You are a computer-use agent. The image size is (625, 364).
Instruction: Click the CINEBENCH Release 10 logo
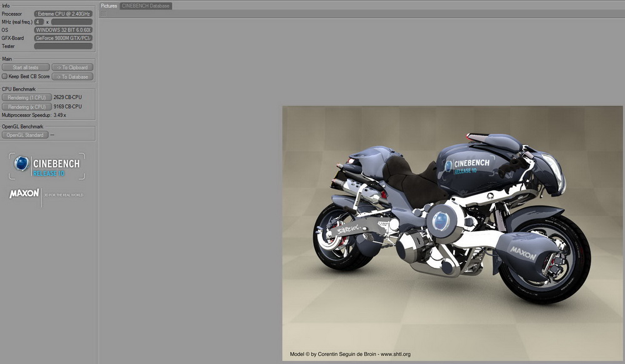pyautogui.click(x=47, y=166)
